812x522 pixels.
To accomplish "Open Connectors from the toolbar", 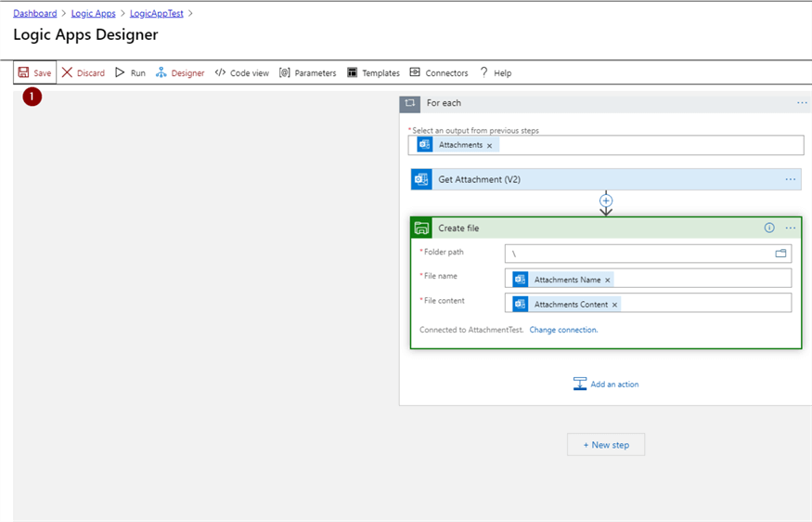I will (x=439, y=72).
